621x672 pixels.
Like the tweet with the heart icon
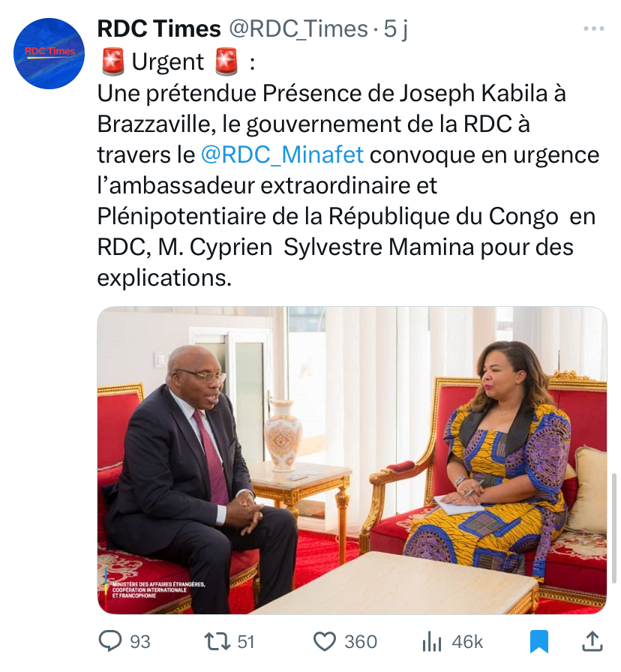(x=324, y=640)
